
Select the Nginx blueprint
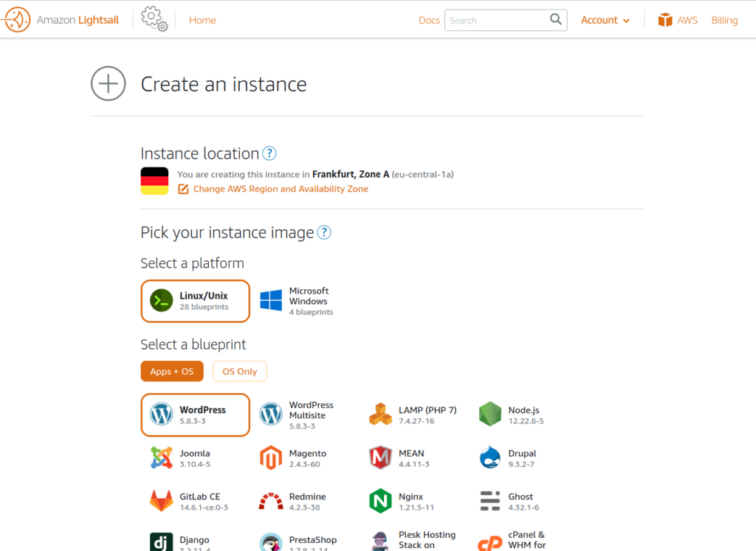pyautogui.click(x=414, y=502)
